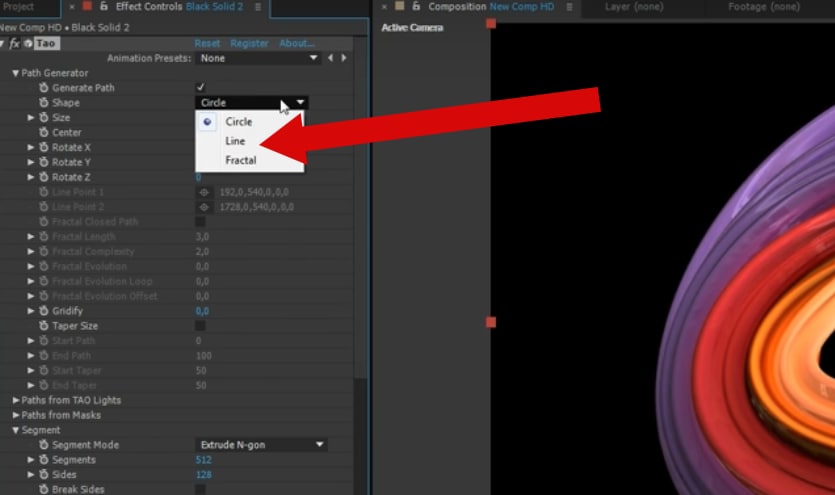This screenshot has height=495, width=835.
Task: Close the Composition panel tab
Action: click(x=384, y=7)
